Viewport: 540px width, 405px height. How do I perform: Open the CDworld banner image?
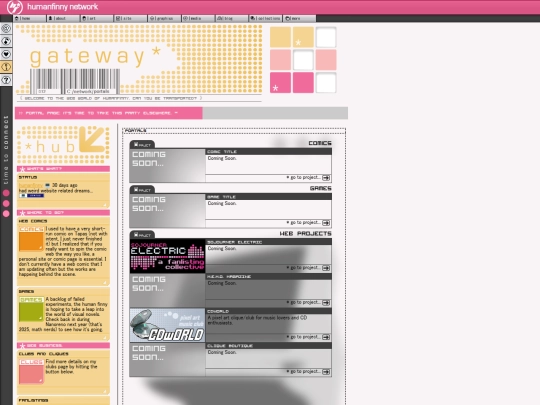click(x=167, y=325)
